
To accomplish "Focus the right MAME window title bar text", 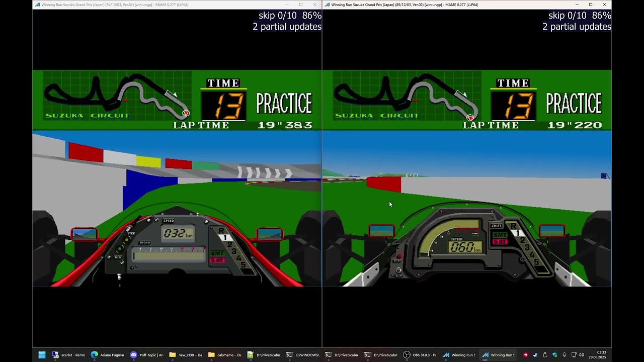I will click(405, 5).
